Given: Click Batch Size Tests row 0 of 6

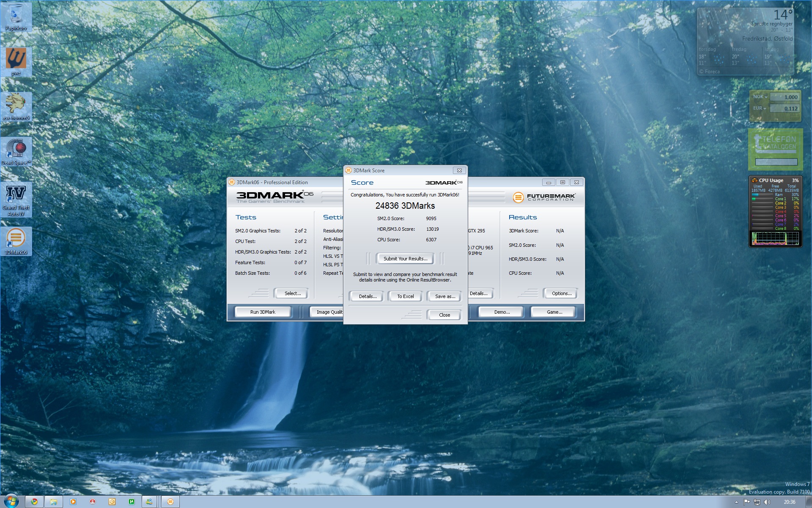Looking at the screenshot, I should [x=271, y=273].
